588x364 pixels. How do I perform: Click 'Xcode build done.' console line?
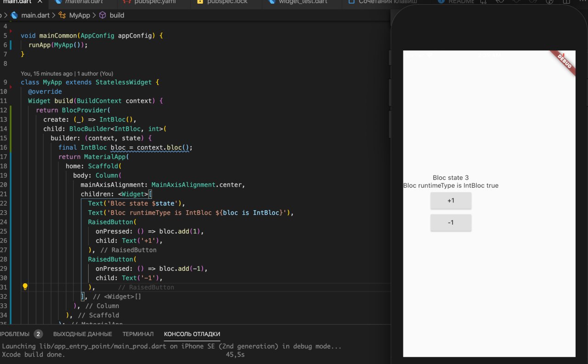(x=34, y=355)
